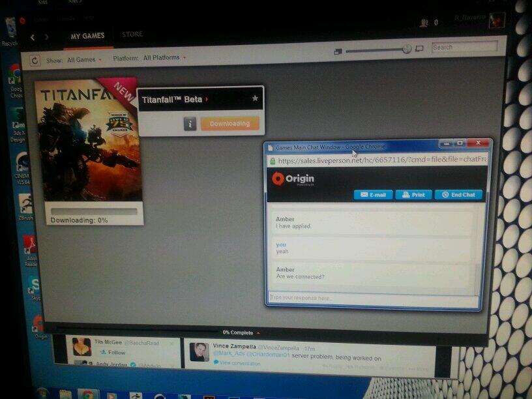Mark Titanfall Beta as favorite star
This screenshot has width=532, height=399.
255,98
